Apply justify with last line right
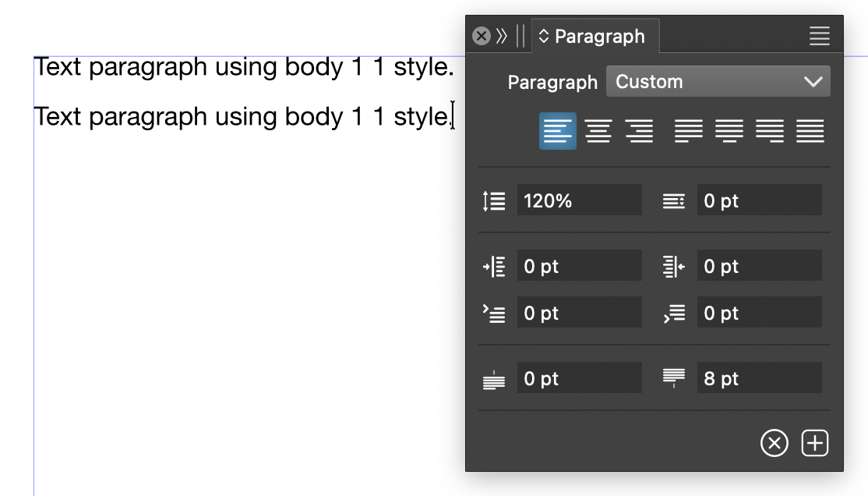 pyautogui.click(x=770, y=131)
